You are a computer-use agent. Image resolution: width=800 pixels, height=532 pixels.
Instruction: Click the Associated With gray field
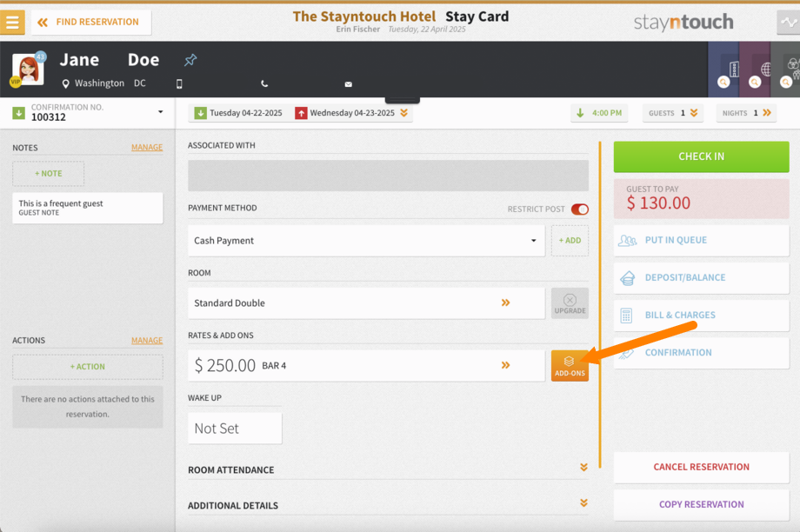click(x=389, y=176)
